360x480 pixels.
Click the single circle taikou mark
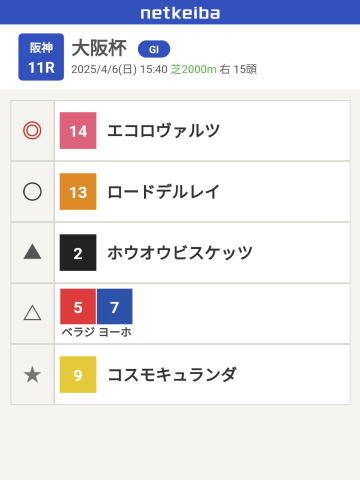click(32, 192)
